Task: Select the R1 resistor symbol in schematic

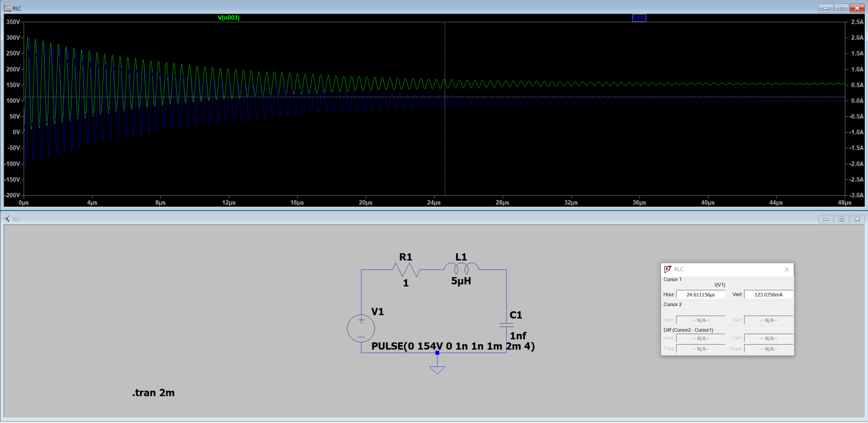Action: 406,270
